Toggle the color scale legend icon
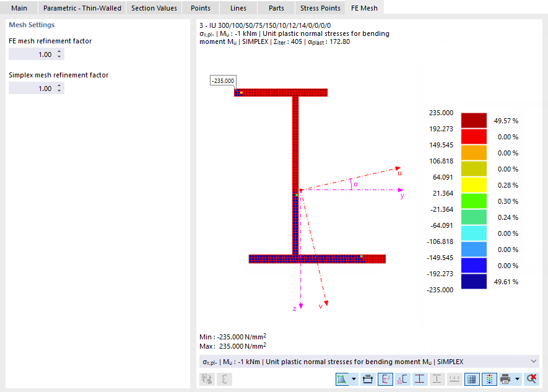The image size is (548, 392). [x=489, y=379]
